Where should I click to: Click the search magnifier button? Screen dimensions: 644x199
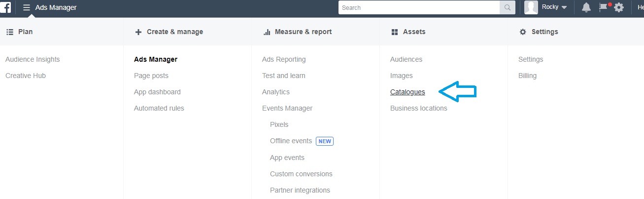click(x=508, y=7)
